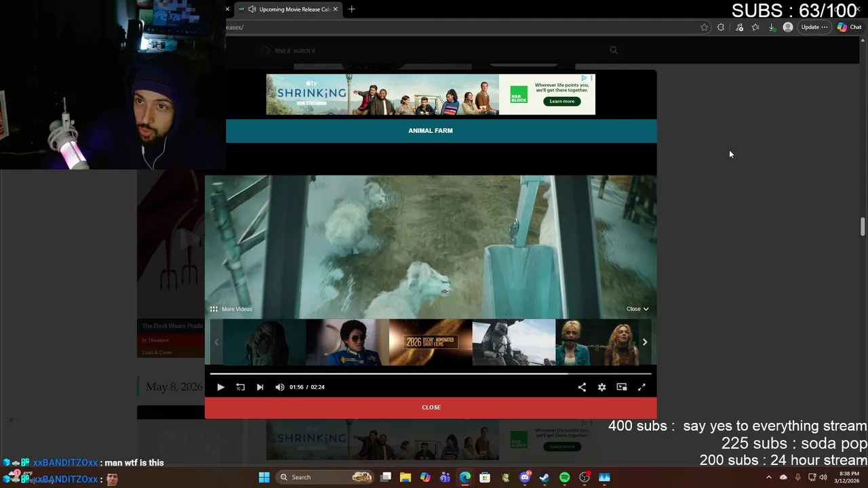Click the page vertical scrollbar thumb
Image resolution: width=868 pixels, height=488 pixels.
click(863, 226)
